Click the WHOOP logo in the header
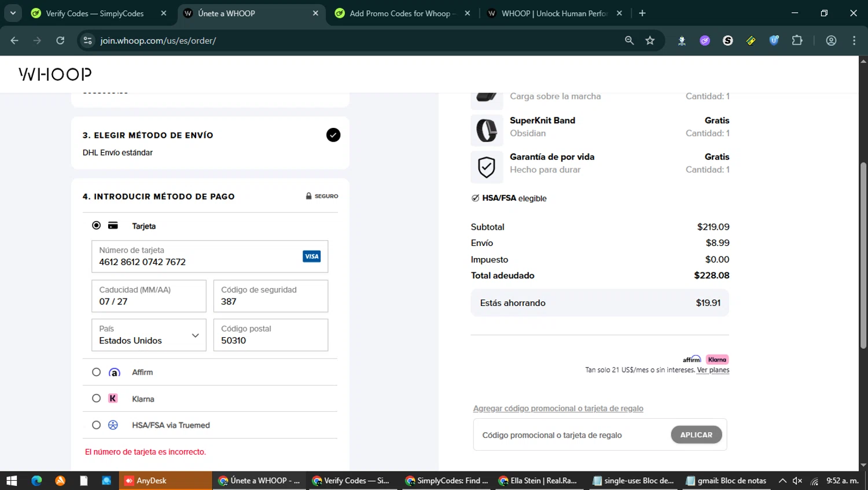This screenshot has height=490, width=868. (x=55, y=74)
